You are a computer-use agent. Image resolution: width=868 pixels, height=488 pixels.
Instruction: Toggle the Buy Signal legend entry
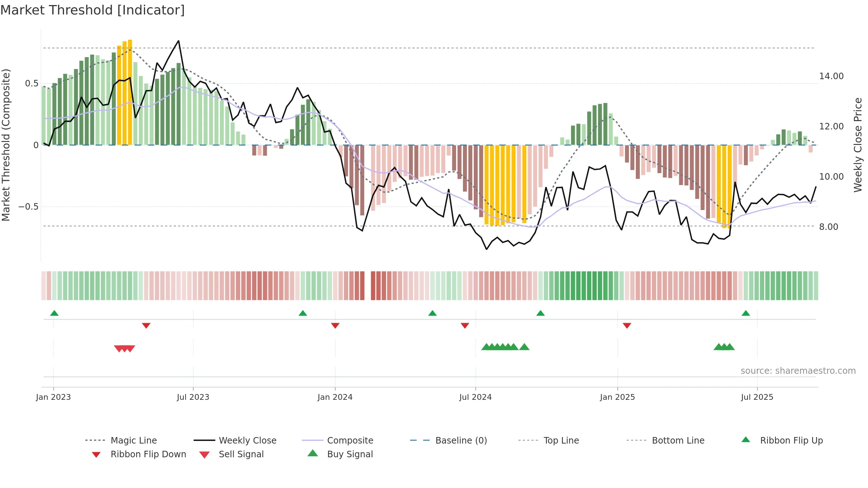(340, 454)
